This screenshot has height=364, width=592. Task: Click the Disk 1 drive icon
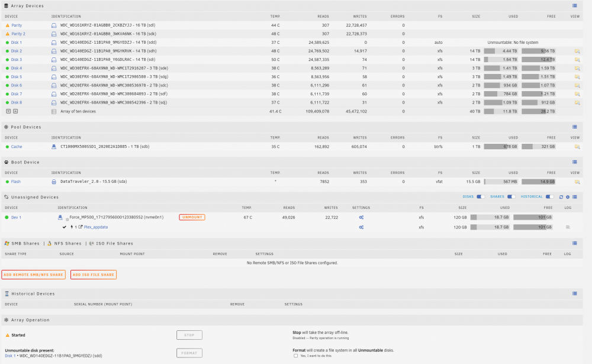54,43
